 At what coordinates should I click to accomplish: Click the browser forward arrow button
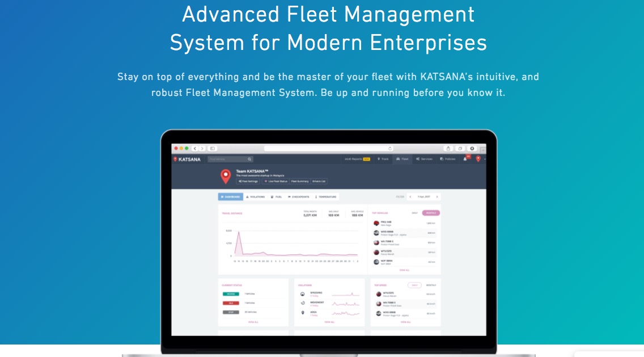202,149
